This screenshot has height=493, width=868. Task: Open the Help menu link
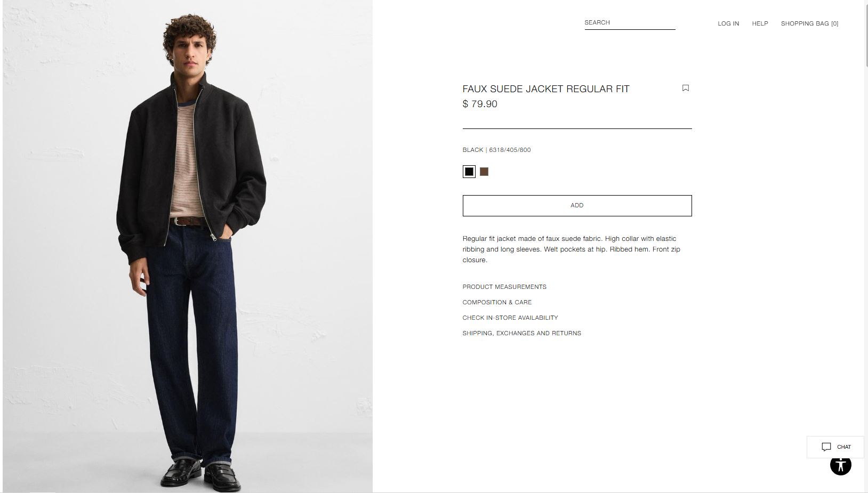point(760,23)
